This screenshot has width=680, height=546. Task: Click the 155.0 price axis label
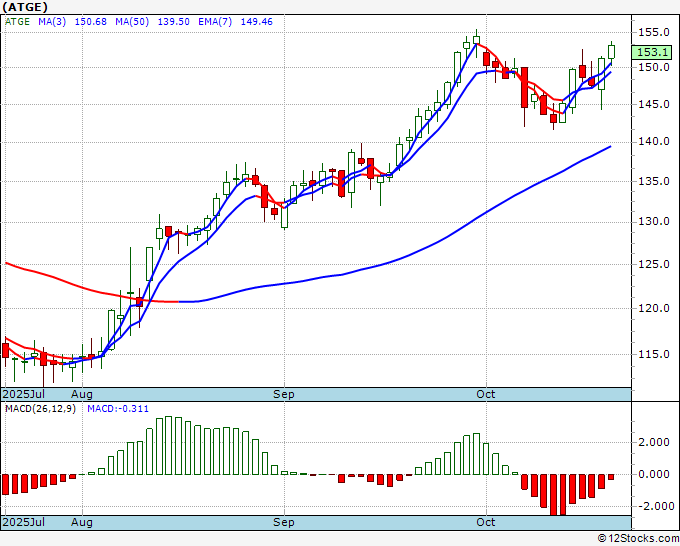654,33
